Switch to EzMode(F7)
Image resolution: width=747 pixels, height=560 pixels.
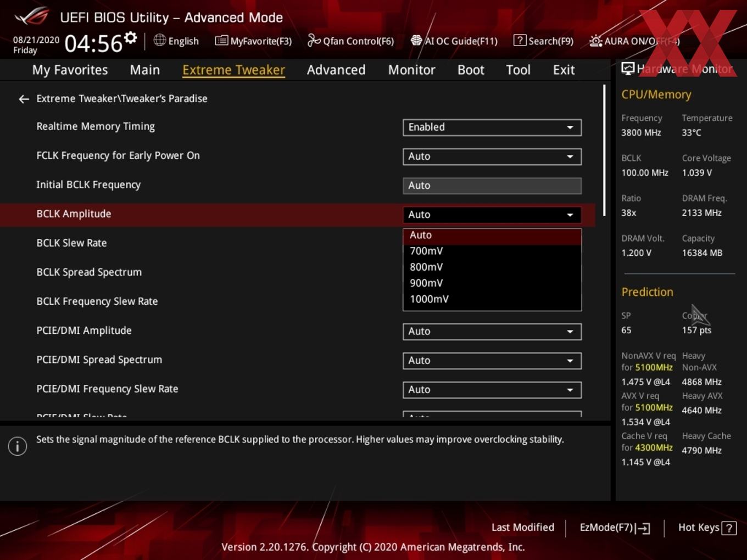click(615, 528)
